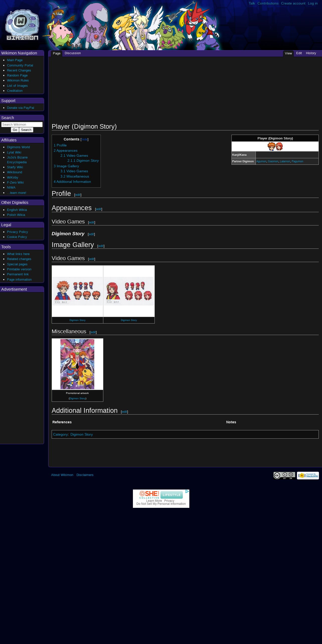This screenshot has height=644, width=322.
Task: Open Page information
Action: pyautogui.click(x=19, y=280)
